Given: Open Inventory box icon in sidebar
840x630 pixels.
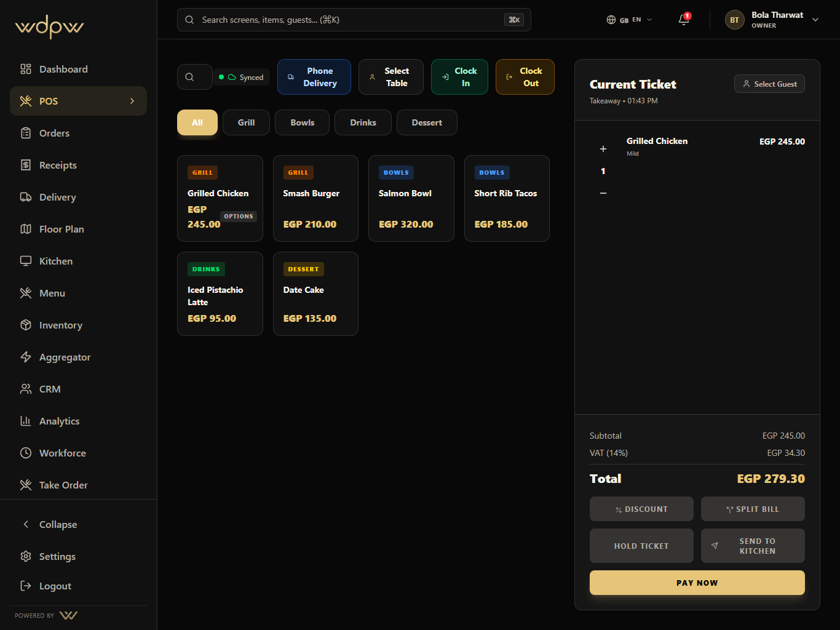Looking at the screenshot, I should point(26,325).
